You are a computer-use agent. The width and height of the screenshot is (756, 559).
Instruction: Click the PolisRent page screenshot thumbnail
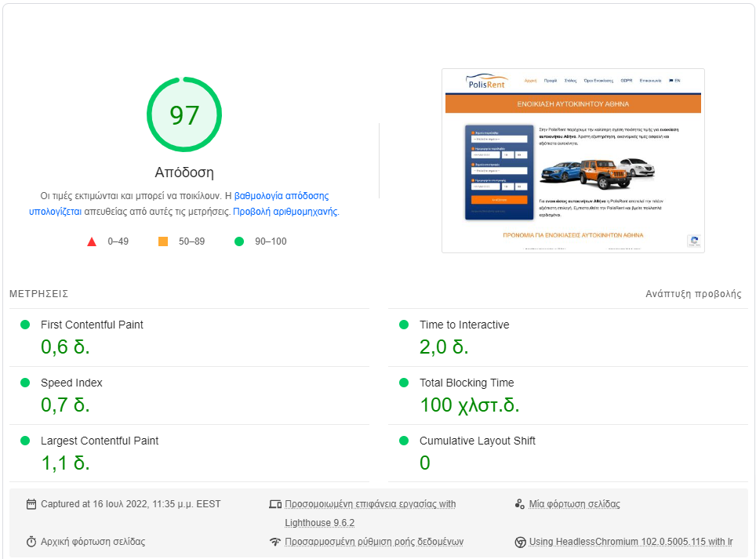(x=573, y=161)
